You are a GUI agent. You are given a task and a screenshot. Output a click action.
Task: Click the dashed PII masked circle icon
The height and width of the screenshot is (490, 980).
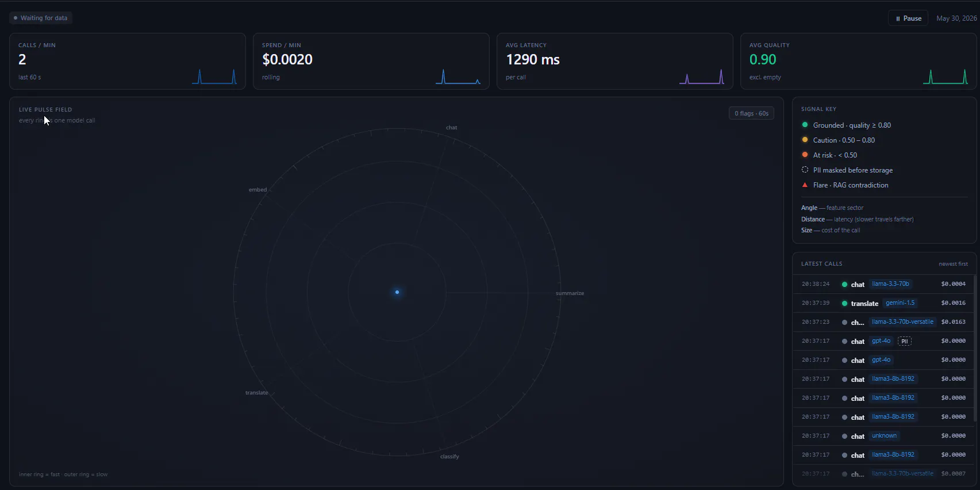point(805,170)
